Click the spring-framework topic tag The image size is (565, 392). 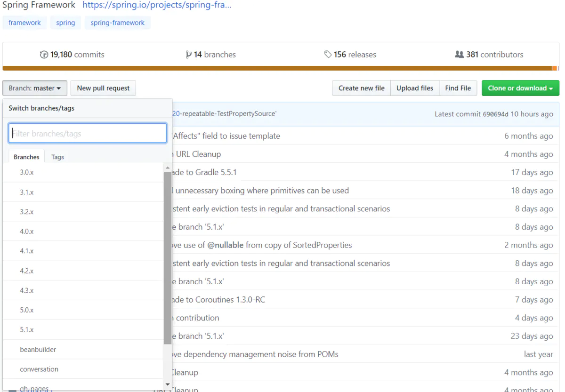click(x=118, y=23)
